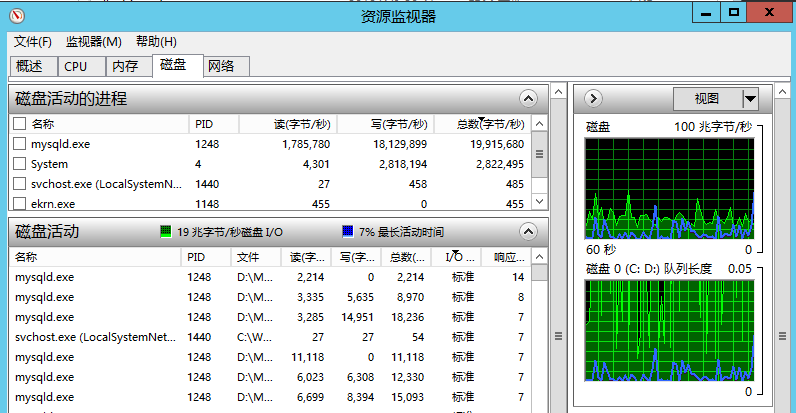The width and height of the screenshot is (796, 413).
Task: Collapse the 磁盘活动的进程 section
Action: (528, 98)
